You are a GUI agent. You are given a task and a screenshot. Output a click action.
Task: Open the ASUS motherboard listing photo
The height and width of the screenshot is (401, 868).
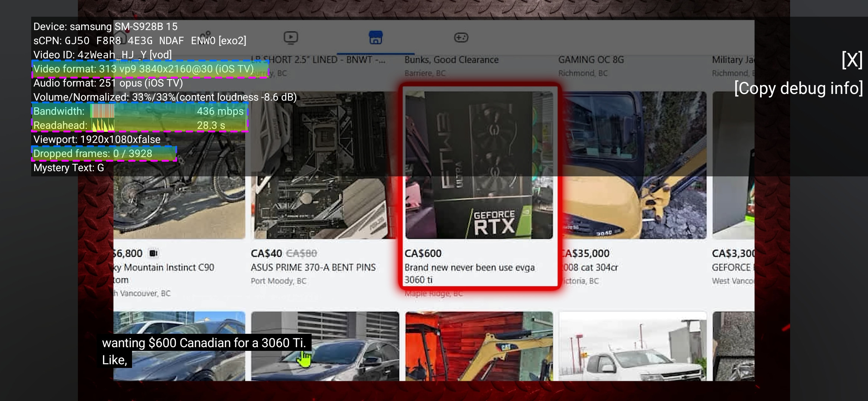coord(325,165)
